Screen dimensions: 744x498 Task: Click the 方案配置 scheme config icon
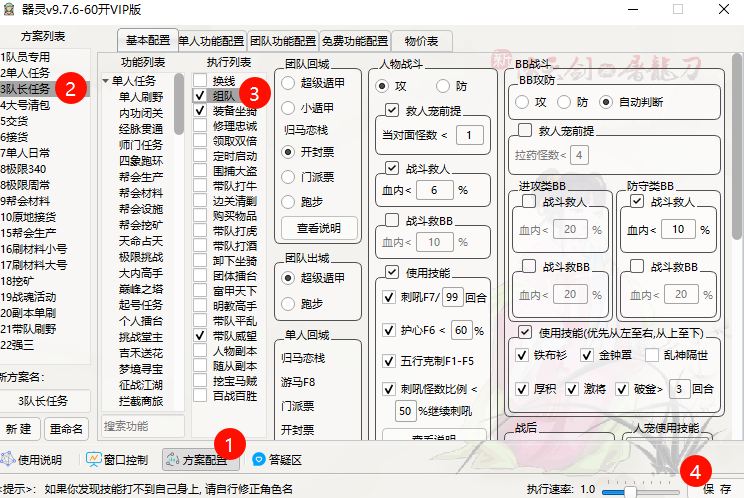click(x=172, y=460)
